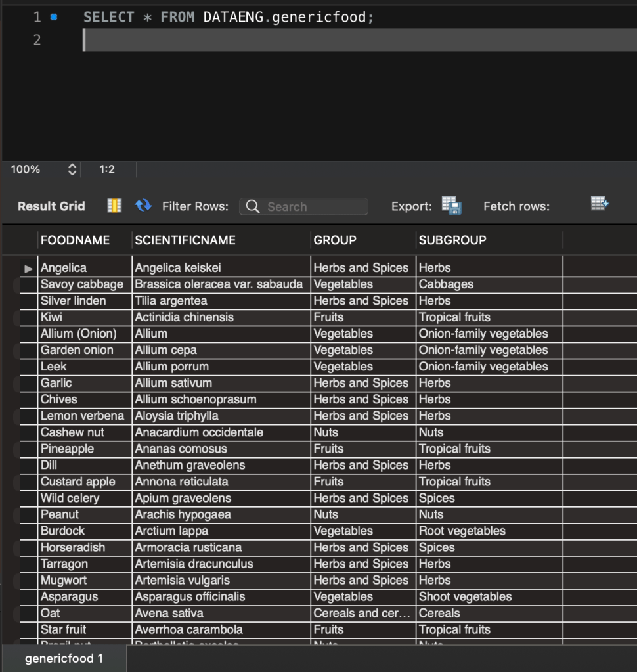Sort by the FOODNAME column header
The width and height of the screenshot is (637, 672).
click(75, 240)
